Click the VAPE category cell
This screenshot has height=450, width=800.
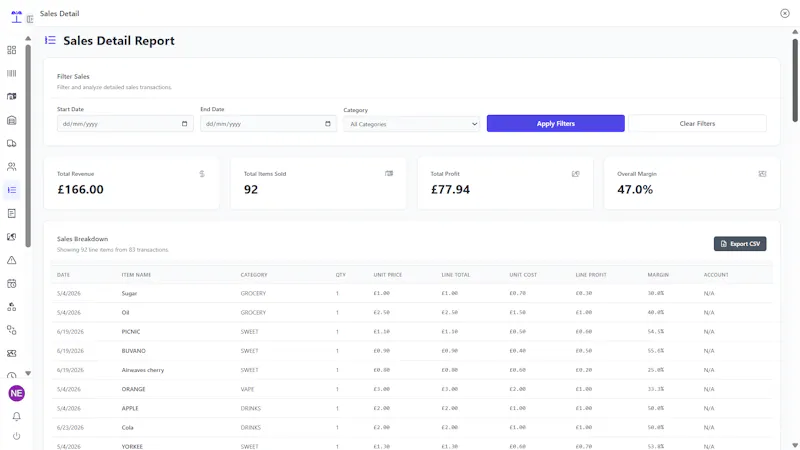(247, 389)
